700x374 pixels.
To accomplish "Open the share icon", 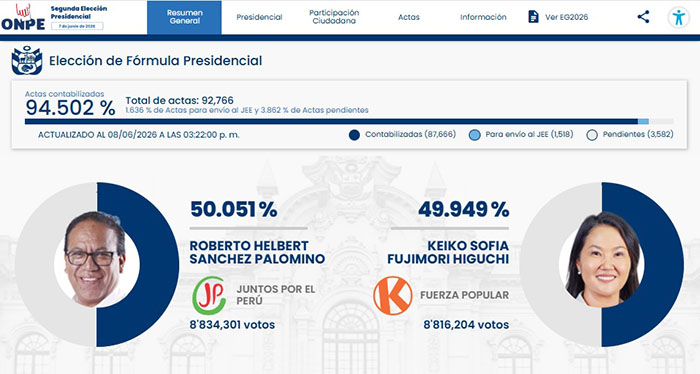I will pos(643,17).
